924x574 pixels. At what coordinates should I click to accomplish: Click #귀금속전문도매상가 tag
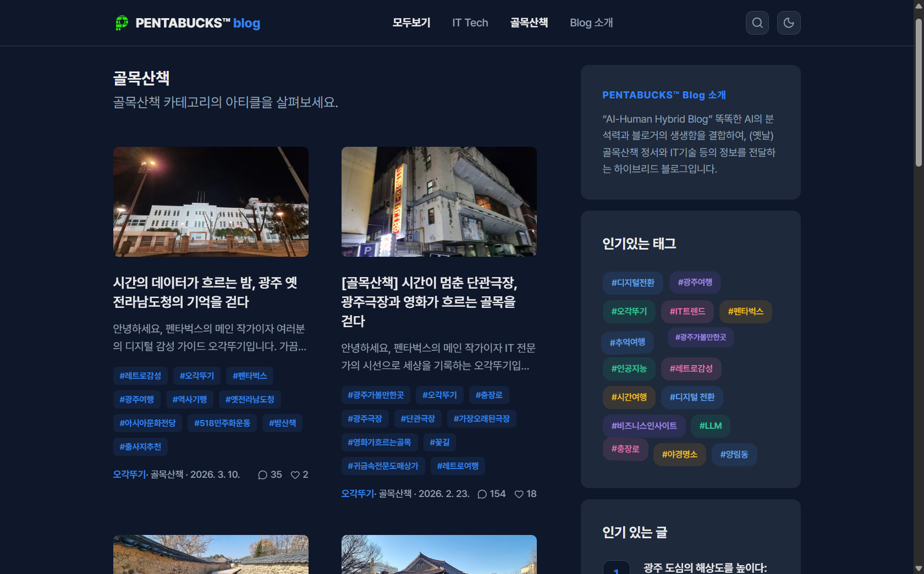(x=383, y=466)
